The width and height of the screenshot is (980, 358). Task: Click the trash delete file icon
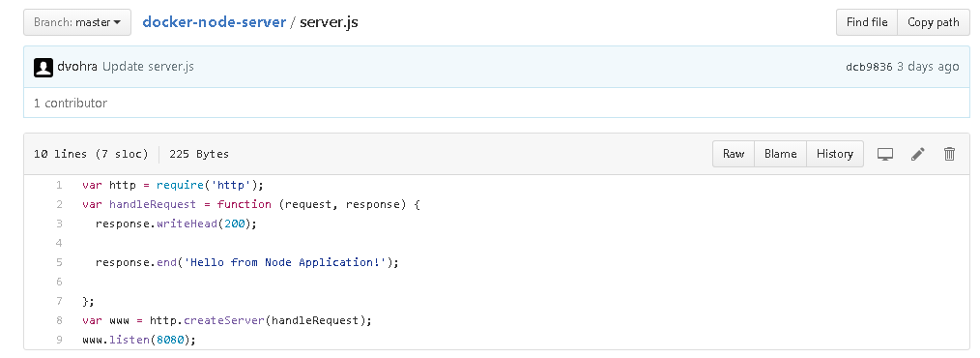pos(949,154)
